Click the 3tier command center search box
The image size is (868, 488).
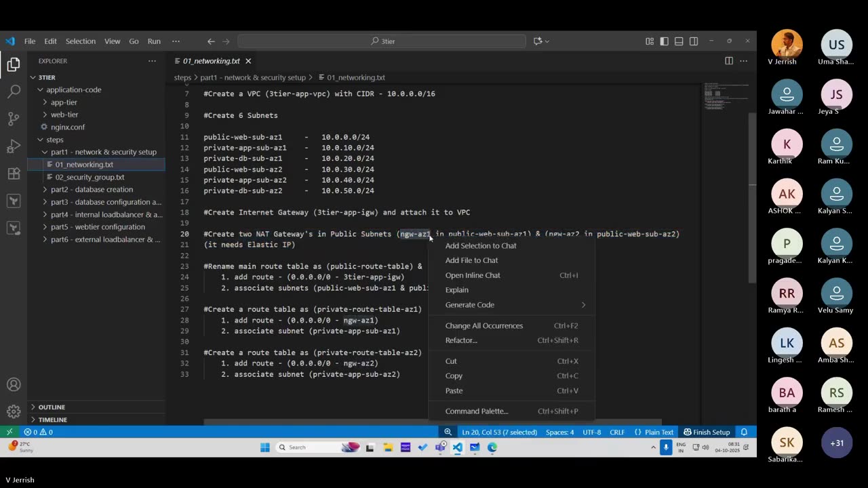(382, 41)
